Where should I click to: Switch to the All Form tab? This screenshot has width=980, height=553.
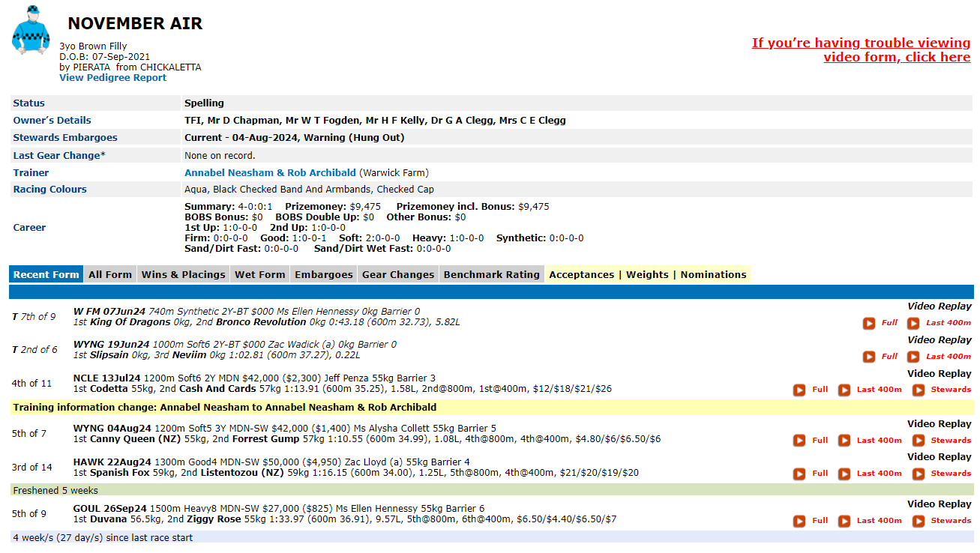click(x=110, y=275)
